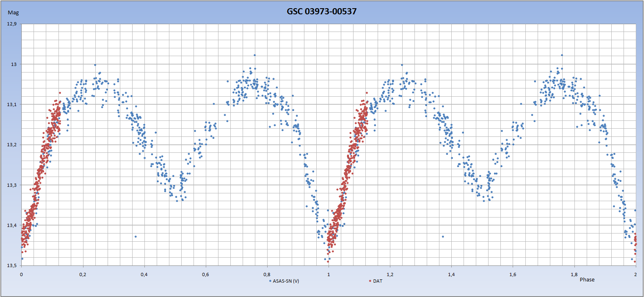Click the isolated blue outlier point near phase 1,4
The height and width of the screenshot is (297, 644).
(x=443, y=236)
